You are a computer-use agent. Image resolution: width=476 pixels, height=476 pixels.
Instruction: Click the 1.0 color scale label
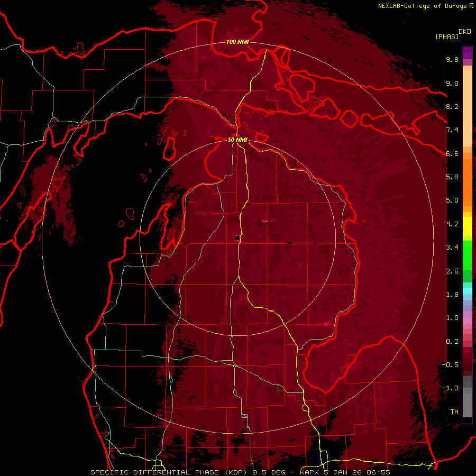click(x=452, y=318)
